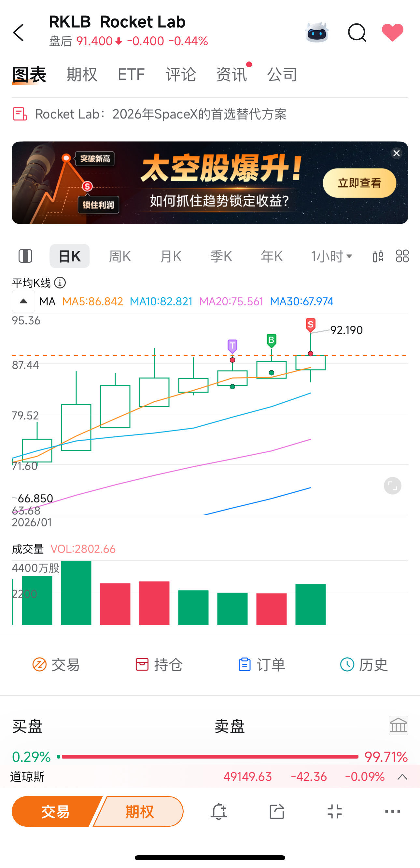Tap the price alert bell icon
420x868 pixels.
[x=218, y=811]
